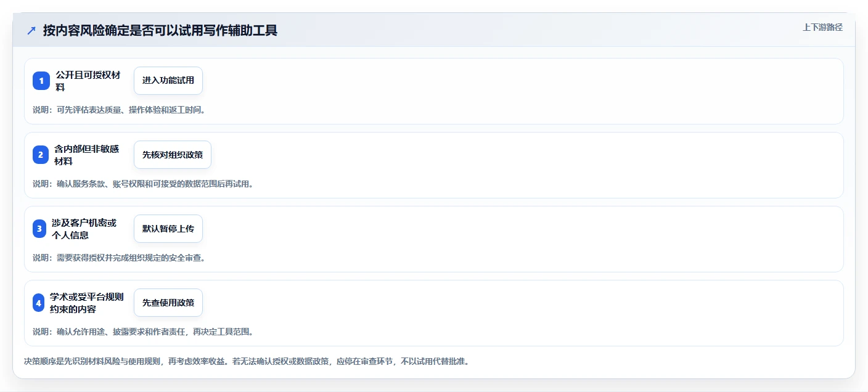Click the 公开且可授权材料 label
The width and height of the screenshot is (868, 392).
pyautogui.click(x=88, y=81)
